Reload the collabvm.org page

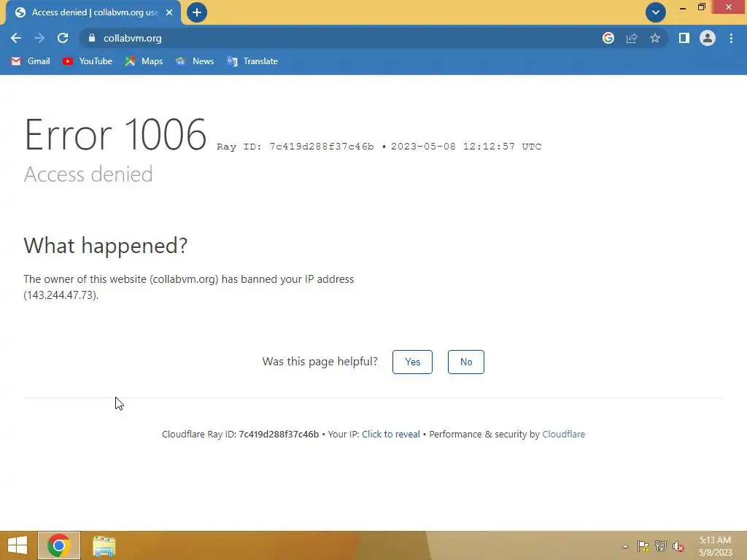pos(63,38)
